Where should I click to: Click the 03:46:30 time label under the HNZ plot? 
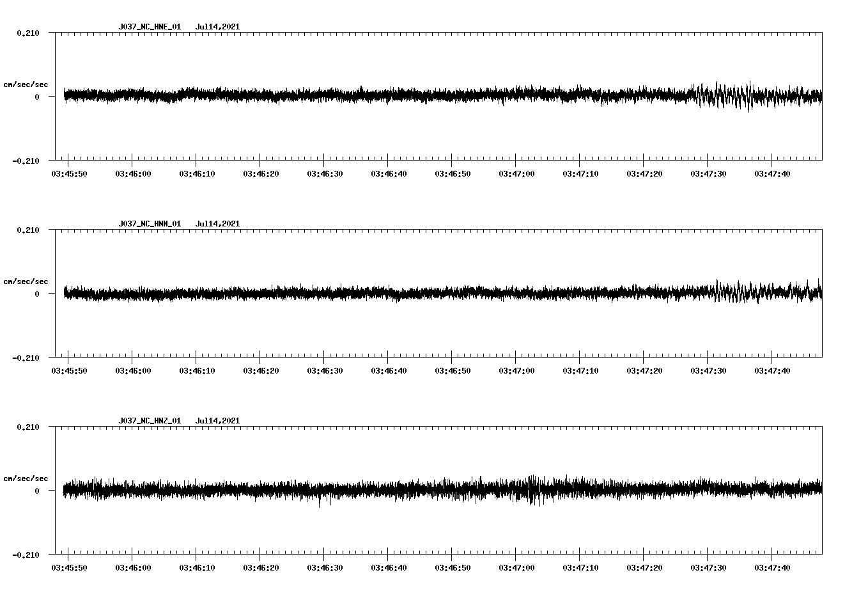(325, 568)
